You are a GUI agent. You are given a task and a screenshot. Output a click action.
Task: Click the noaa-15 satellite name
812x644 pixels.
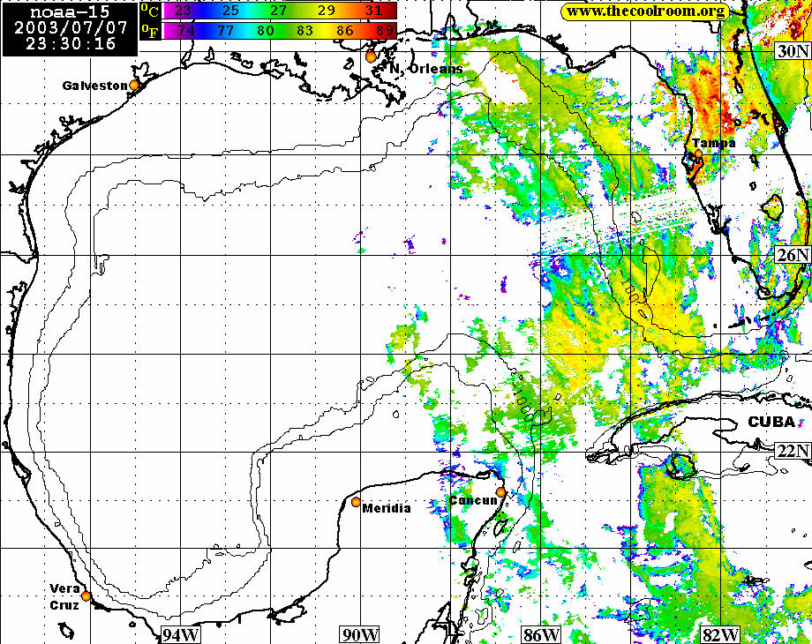click(x=70, y=11)
